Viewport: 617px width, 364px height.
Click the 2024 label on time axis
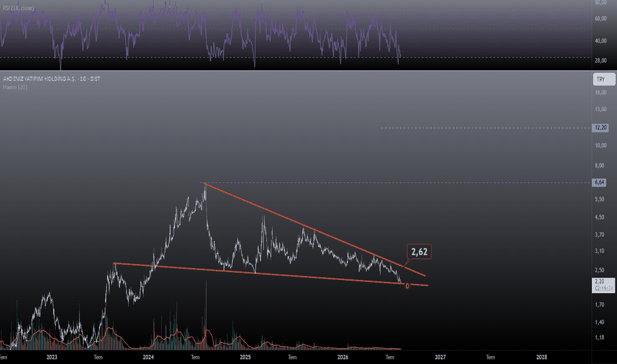148,357
